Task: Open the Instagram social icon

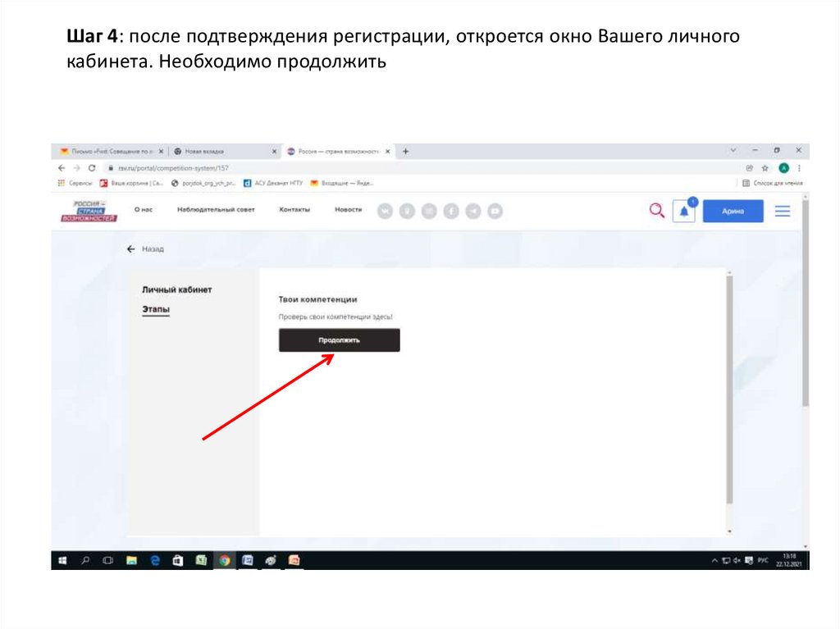Action: click(429, 211)
